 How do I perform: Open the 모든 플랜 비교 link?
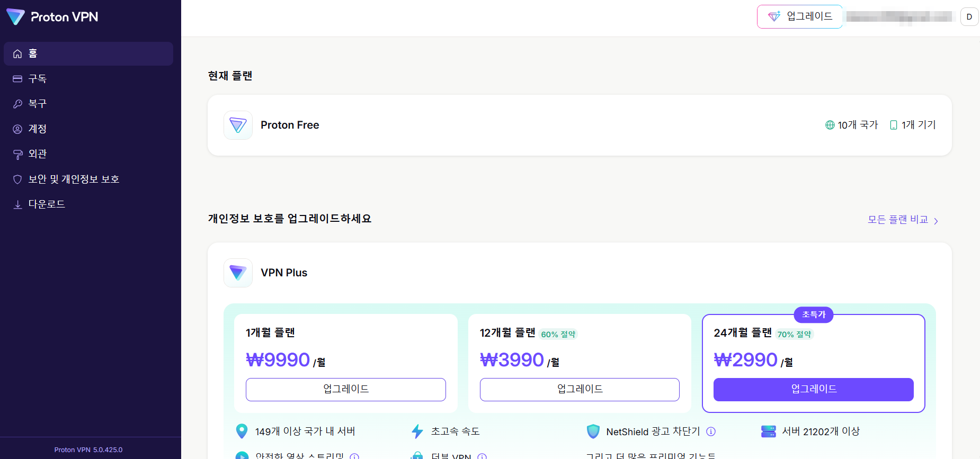(x=903, y=220)
